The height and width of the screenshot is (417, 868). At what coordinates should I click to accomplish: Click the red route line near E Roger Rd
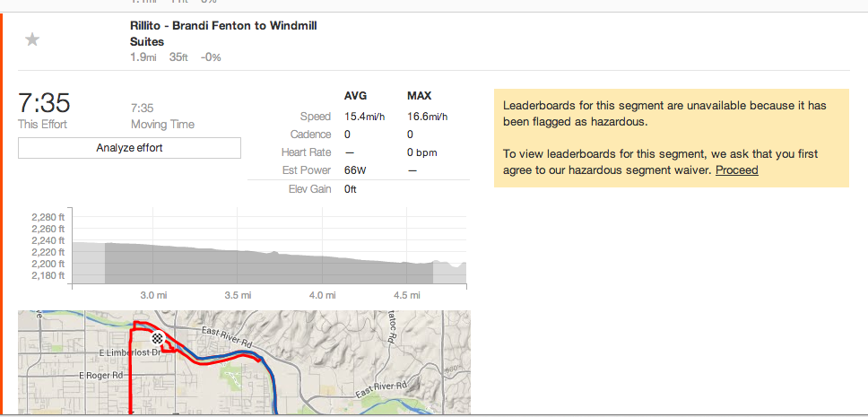pos(131,376)
